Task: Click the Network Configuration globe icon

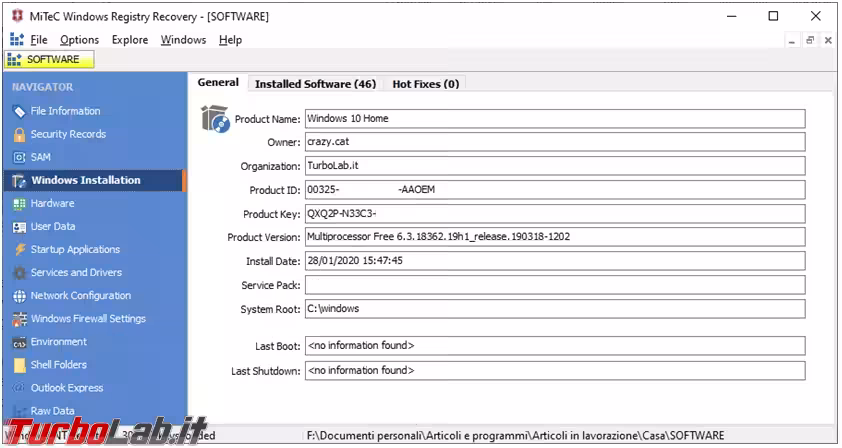Action: [19, 296]
